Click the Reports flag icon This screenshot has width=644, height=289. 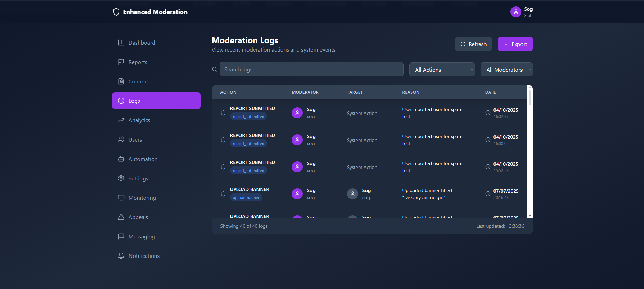tap(121, 62)
